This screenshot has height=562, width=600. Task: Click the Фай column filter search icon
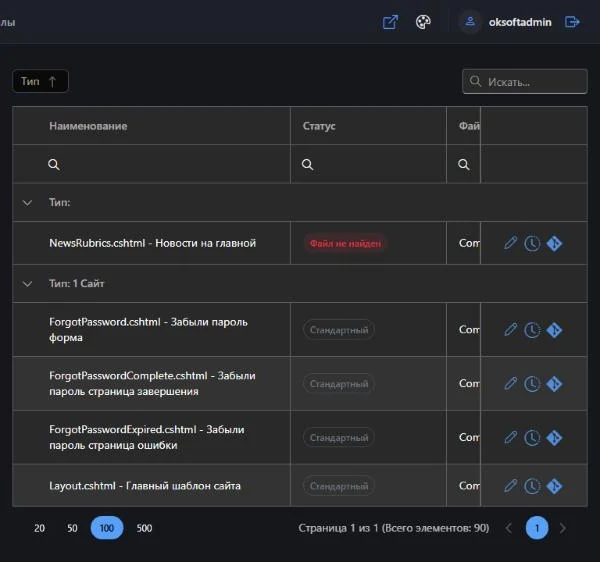[x=463, y=165]
